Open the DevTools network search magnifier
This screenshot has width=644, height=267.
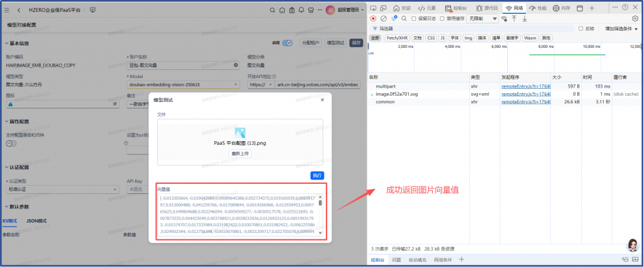(403, 18)
